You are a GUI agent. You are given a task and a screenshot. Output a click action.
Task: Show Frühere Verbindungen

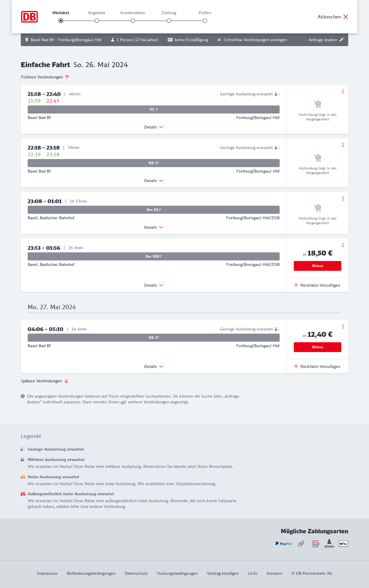point(45,77)
